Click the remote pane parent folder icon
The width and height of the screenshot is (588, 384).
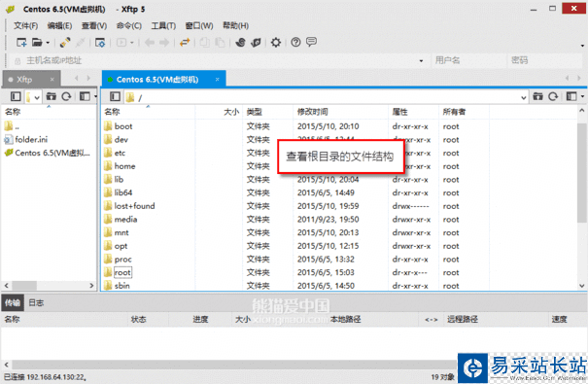[537, 97]
